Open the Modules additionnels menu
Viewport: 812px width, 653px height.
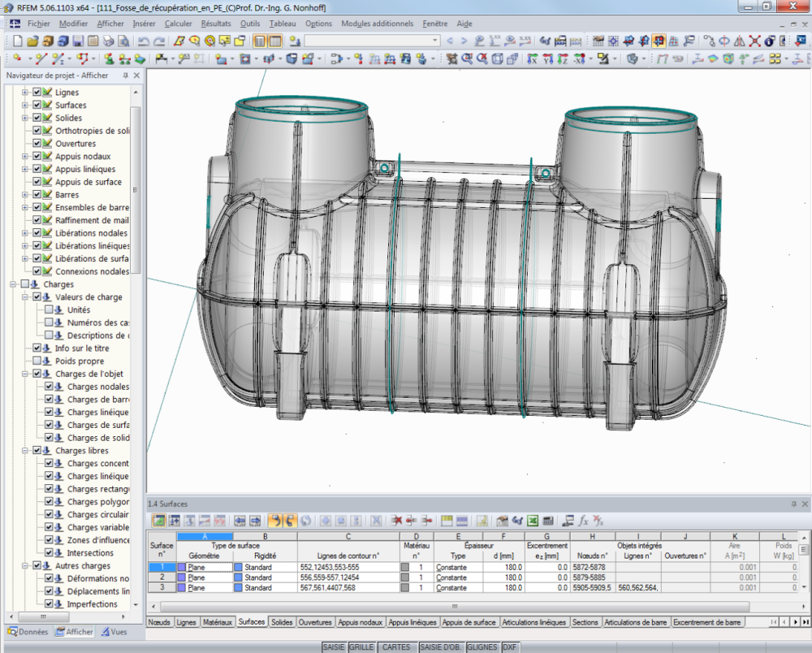click(377, 24)
